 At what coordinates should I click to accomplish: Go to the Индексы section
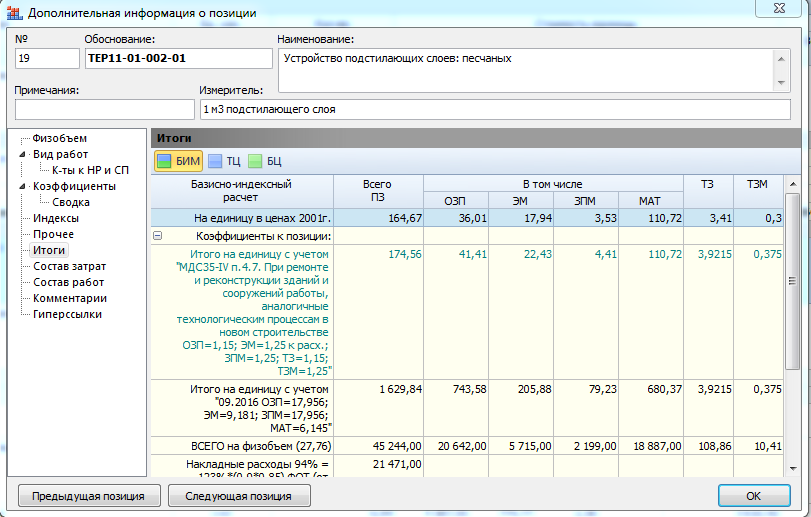click(x=56, y=218)
